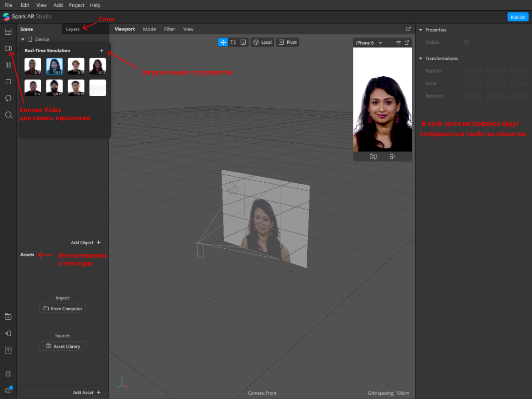532x399 pixels.
Task: Toggle the Pivot mode button
Action: point(287,42)
